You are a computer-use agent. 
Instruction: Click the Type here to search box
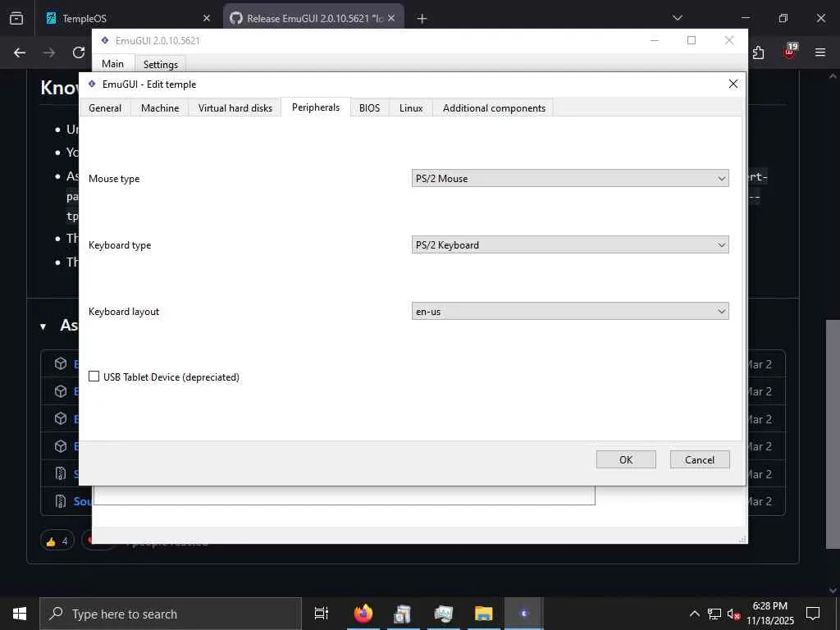coord(171,614)
